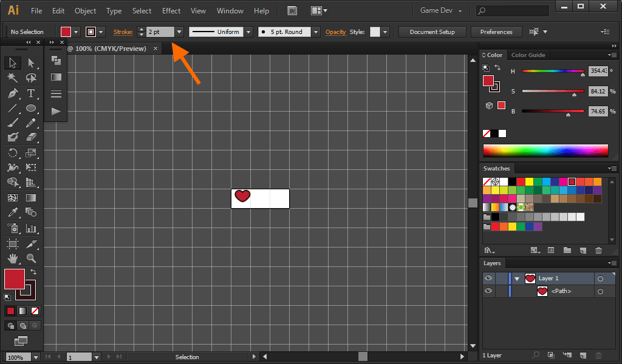
Task: Click the color spectrum bar
Action: pyautogui.click(x=545, y=150)
